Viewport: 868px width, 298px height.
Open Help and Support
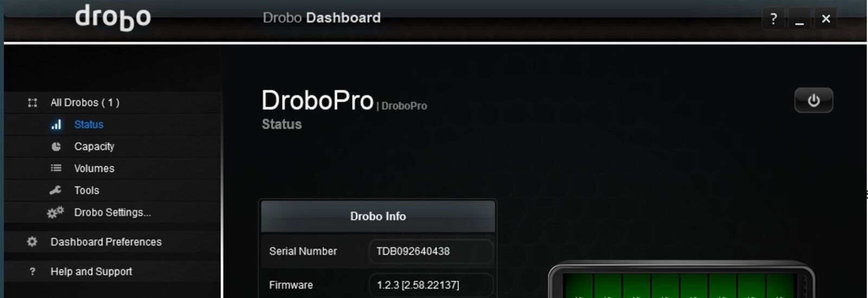coord(92,271)
